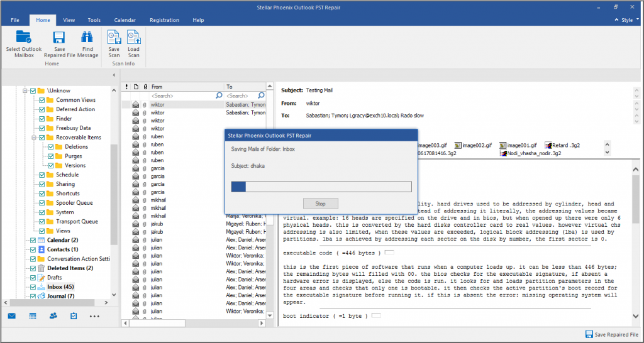Click attachment list scroll down arrow

click(x=608, y=153)
